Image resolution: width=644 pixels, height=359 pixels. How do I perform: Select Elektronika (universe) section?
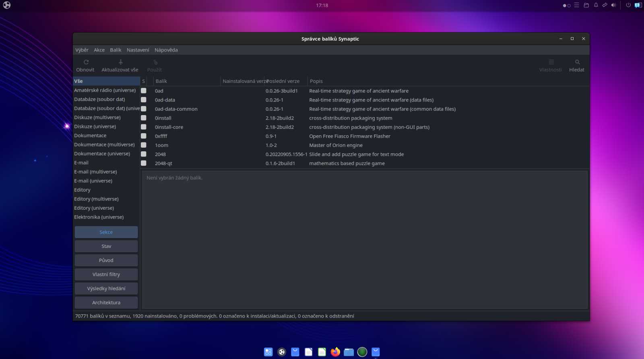click(106, 217)
